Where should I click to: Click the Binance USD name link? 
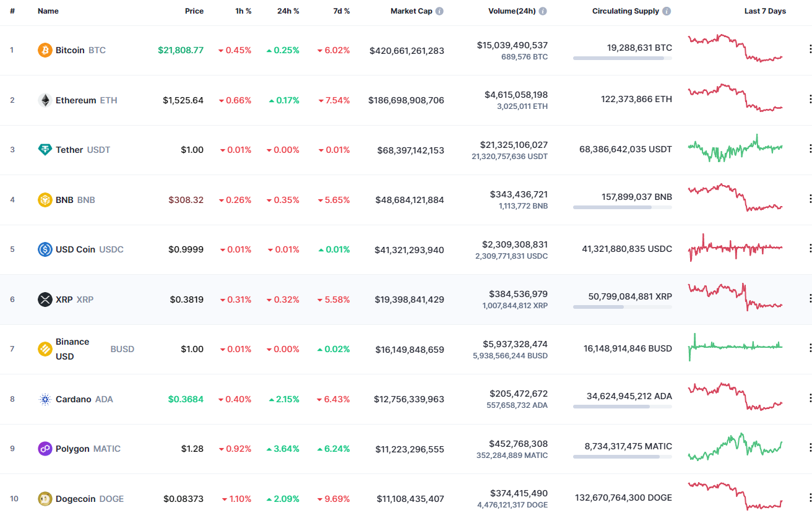[x=73, y=348]
